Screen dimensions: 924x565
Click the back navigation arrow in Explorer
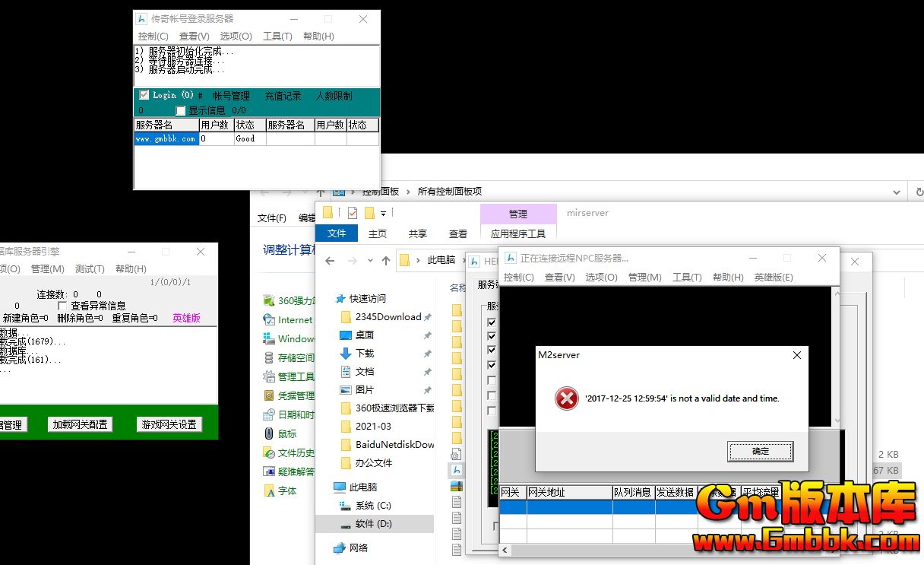click(329, 261)
